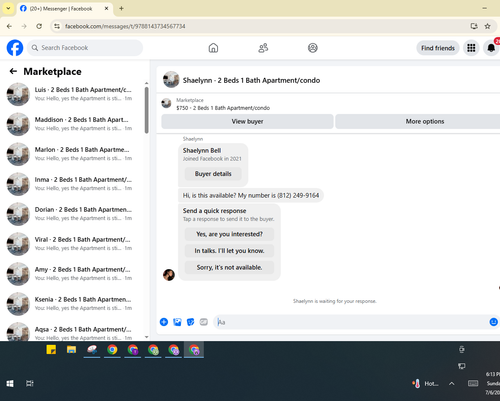500x401 pixels.
Task: Click the address bar URL
Action: pos(125,26)
